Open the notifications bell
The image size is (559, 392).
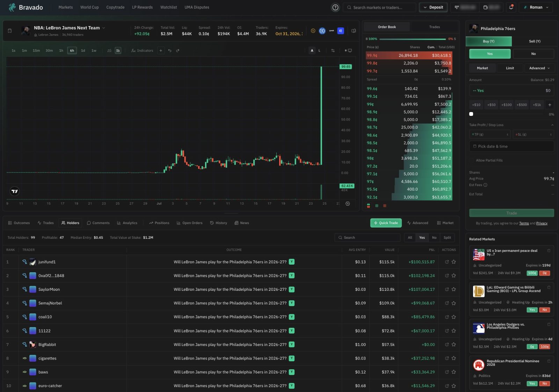[511, 7]
